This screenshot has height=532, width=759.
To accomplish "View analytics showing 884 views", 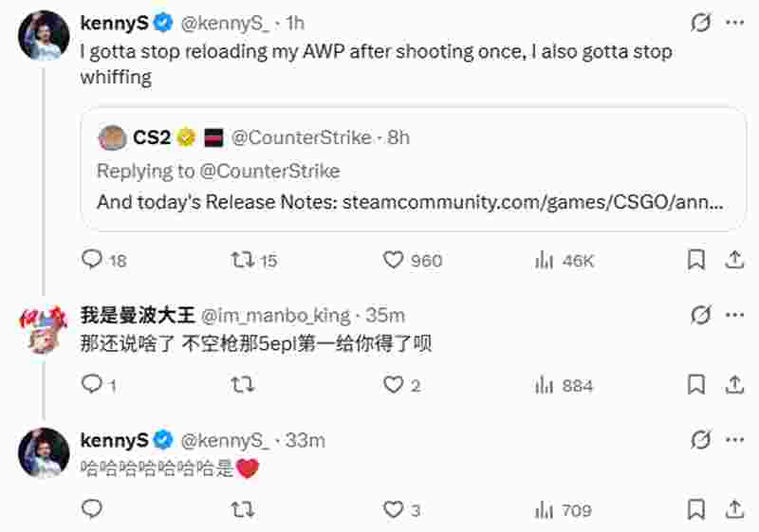I will (545, 385).
